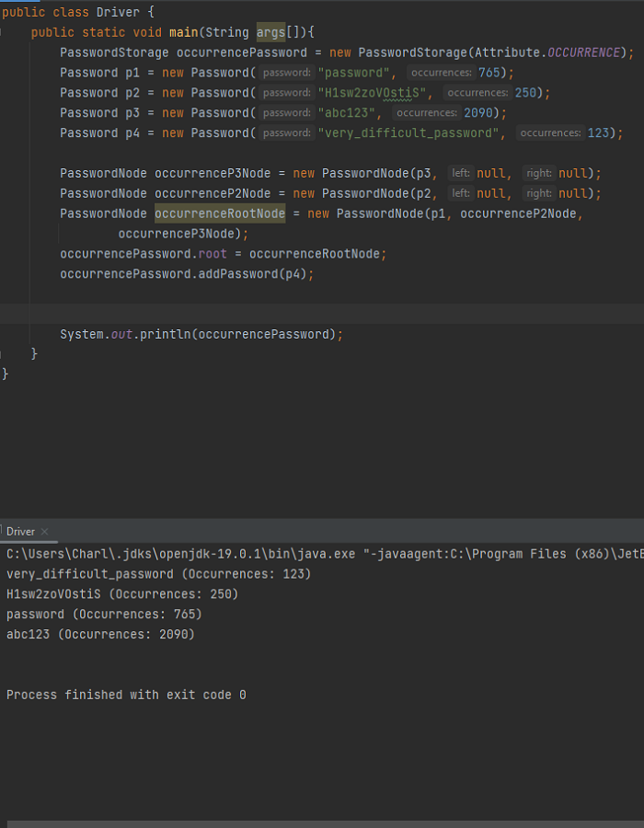Click the left: inlay hint on occurrenceP3Node line

tap(461, 173)
